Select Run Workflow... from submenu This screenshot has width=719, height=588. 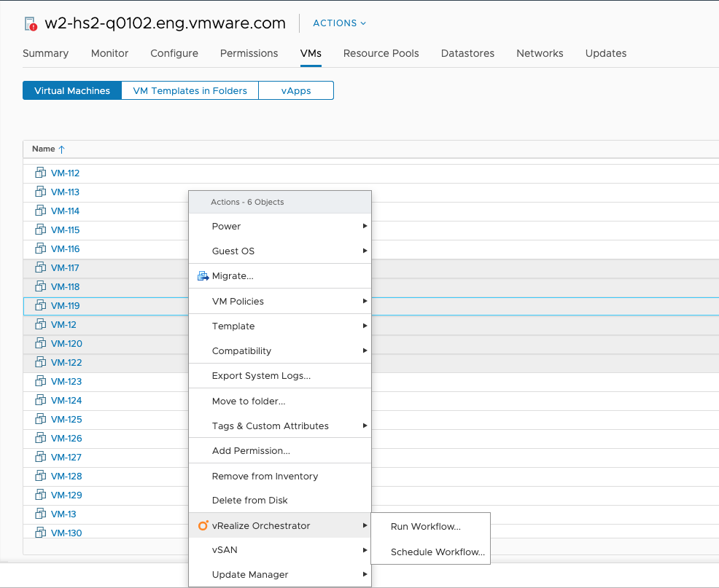point(426,527)
